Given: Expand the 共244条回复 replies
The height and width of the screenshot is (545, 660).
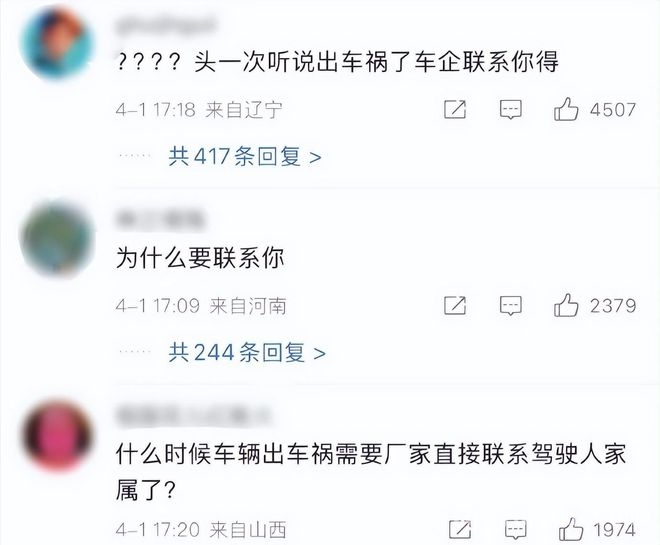Looking at the screenshot, I should [x=247, y=352].
